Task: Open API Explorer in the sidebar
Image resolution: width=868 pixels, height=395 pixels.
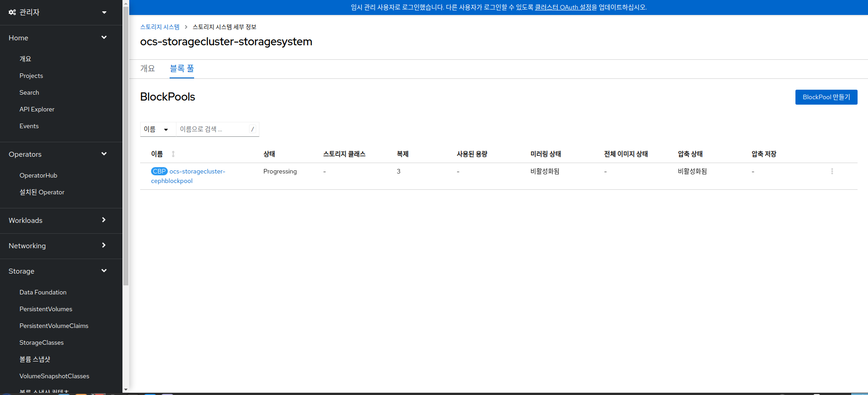Action: (37, 109)
